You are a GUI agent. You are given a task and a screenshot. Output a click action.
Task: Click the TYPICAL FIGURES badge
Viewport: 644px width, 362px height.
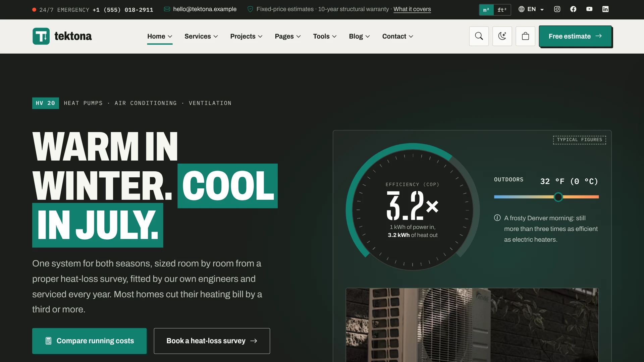tap(579, 140)
